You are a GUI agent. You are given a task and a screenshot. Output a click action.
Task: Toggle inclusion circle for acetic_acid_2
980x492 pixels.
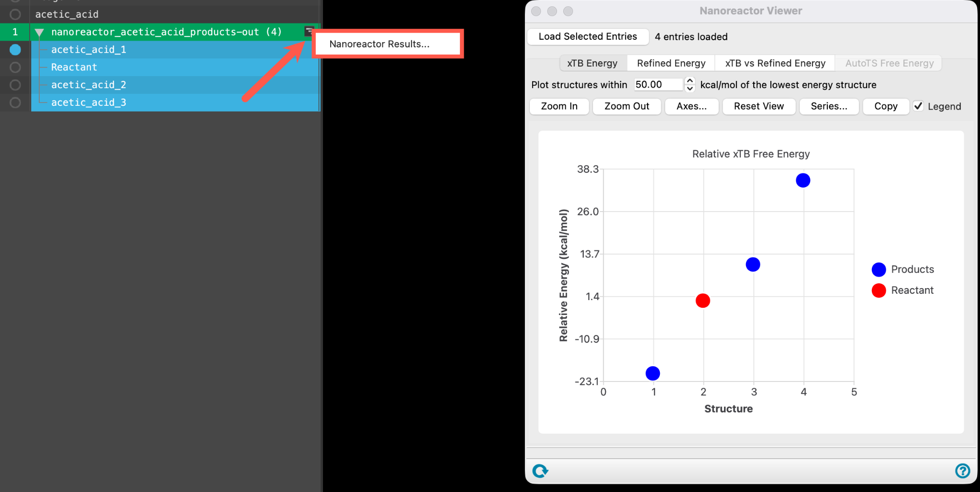[x=15, y=85]
